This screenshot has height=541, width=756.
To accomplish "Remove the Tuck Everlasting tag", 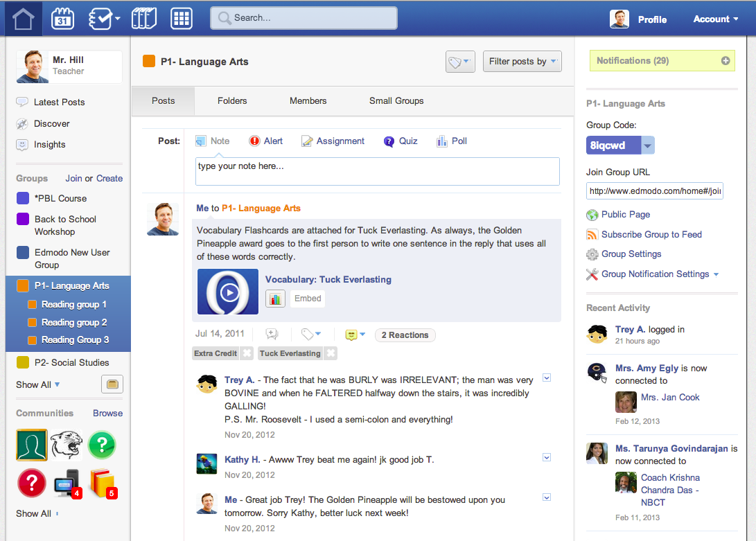I will (331, 353).
